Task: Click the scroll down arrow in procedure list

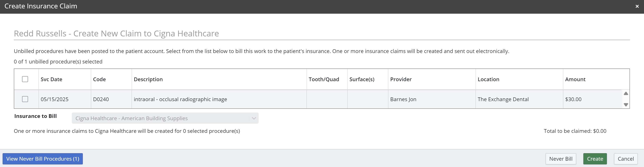Action: pos(626,105)
